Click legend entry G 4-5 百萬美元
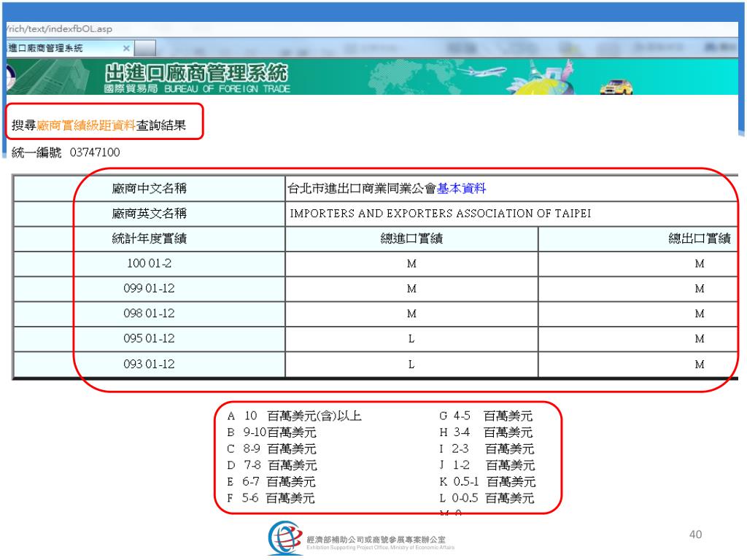 pos(485,416)
